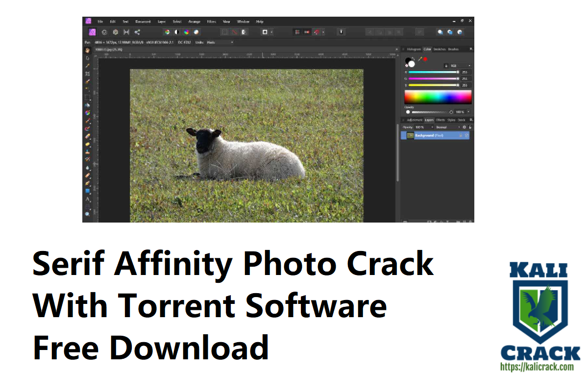Screen dimensions: 588x375
Task: Click the R value field showing 255
Action: coord(466,72)
